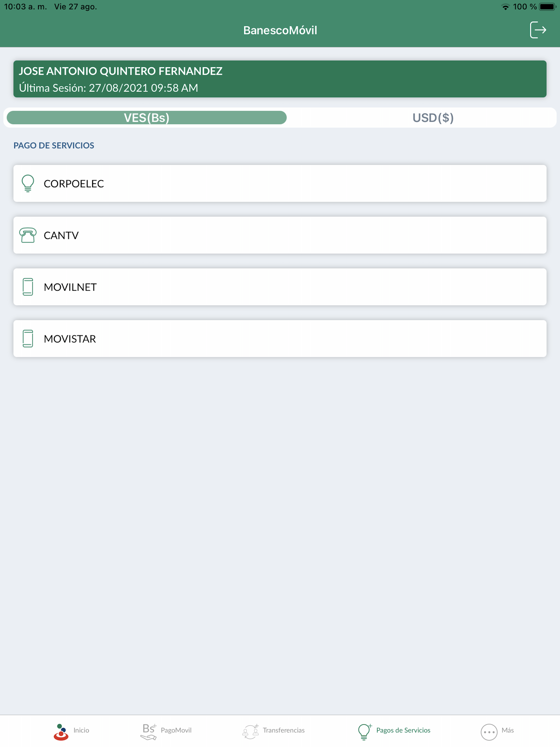Screen dimensions: 560x747
Task: Open MOVILNET service payment
Action: coord(280,287)
